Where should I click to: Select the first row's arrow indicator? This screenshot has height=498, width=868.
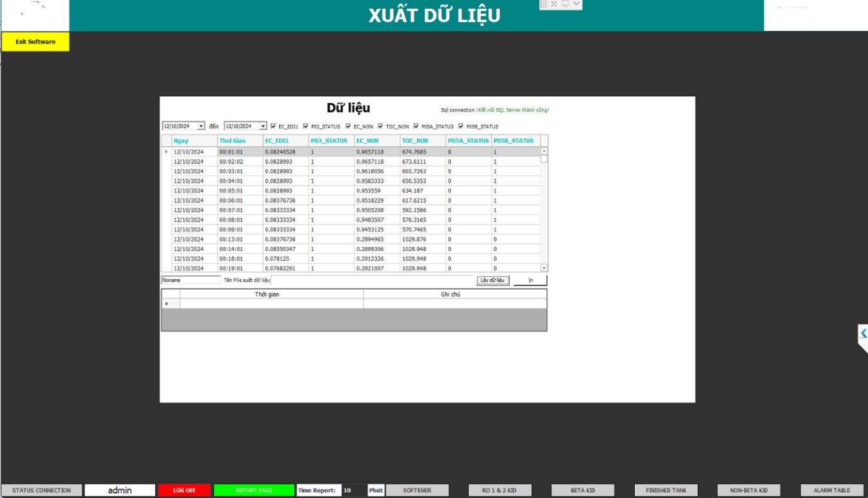tap(167, 152)
